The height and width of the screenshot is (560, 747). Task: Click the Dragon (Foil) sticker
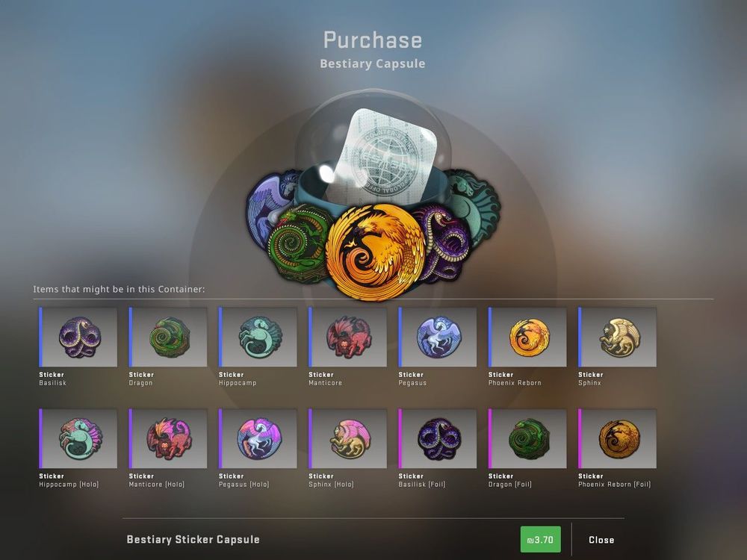[527, 438]
